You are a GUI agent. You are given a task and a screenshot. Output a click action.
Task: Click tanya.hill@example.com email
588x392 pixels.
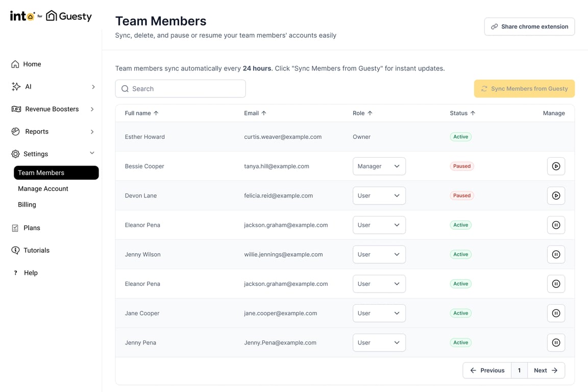[276, 166]
